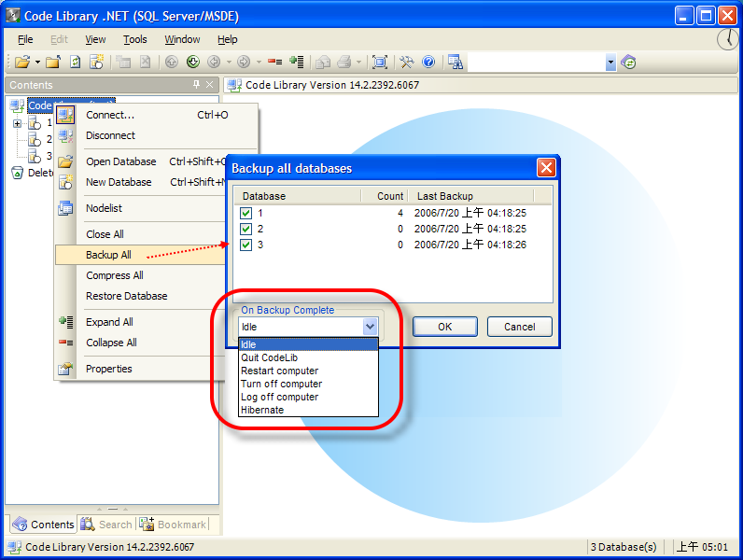Image resolution: width=743 pixels, height=560 pixels.
Task: Open the Window menu
Action: pos(182,39)
